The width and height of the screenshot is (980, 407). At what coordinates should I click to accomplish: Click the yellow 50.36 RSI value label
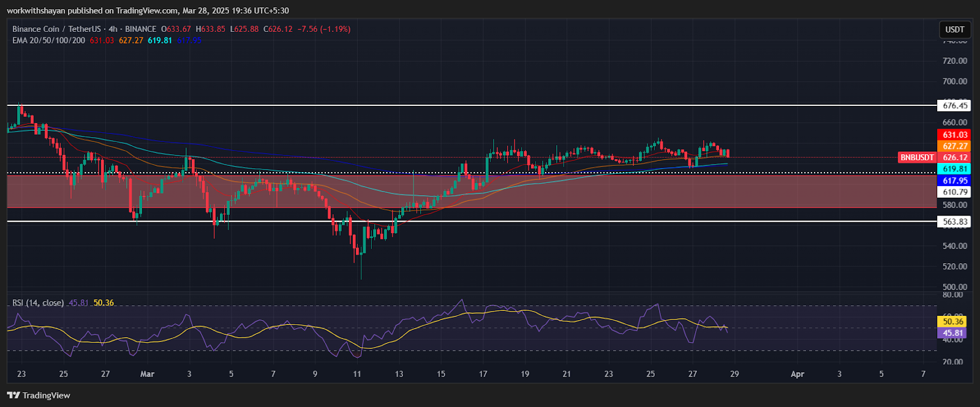tap(952, 321)
